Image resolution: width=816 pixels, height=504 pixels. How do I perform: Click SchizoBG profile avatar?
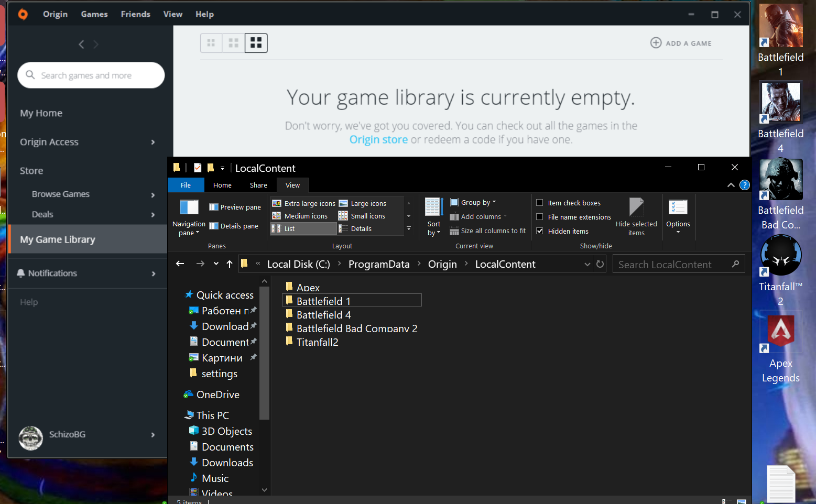[31, 438]
